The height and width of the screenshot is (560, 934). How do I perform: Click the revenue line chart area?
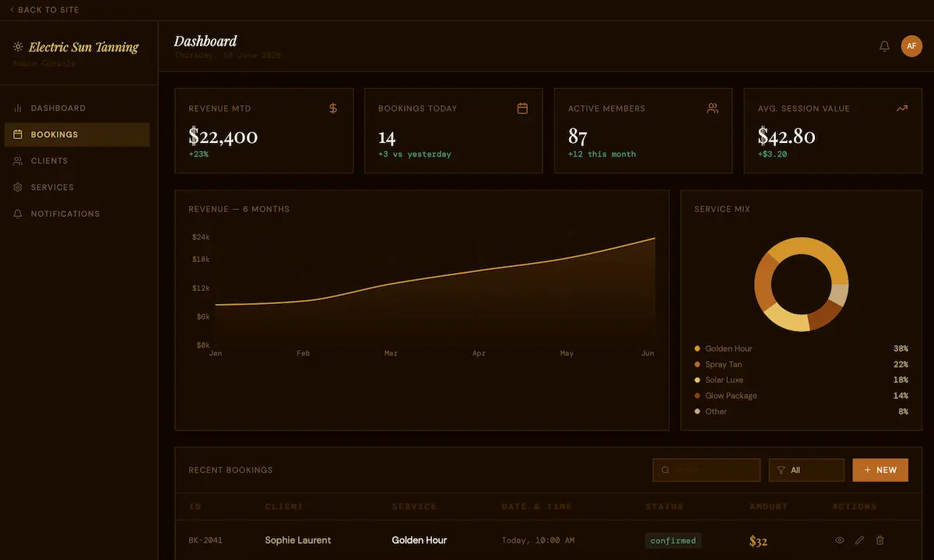[435, 292]
